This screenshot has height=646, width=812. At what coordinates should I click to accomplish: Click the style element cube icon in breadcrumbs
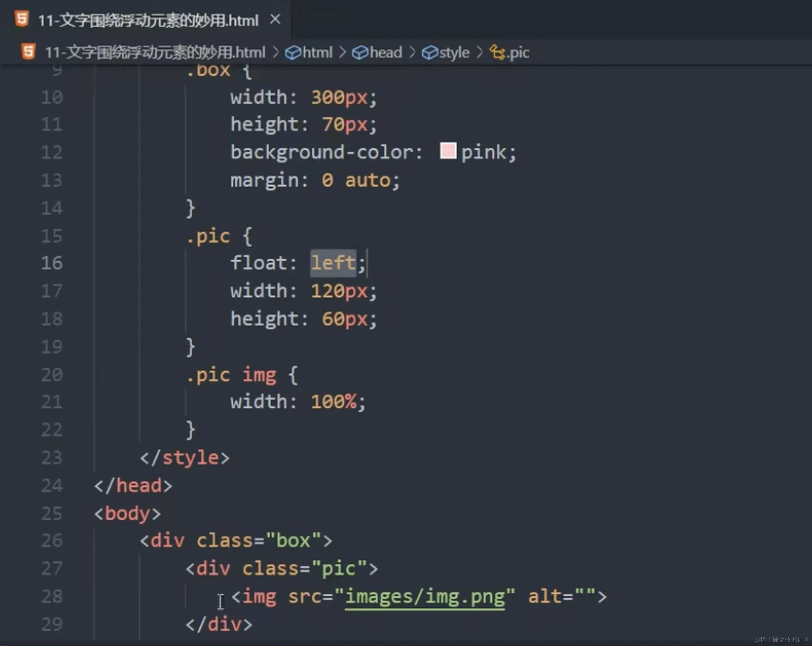pyautogui.click(x=429, y=52)
